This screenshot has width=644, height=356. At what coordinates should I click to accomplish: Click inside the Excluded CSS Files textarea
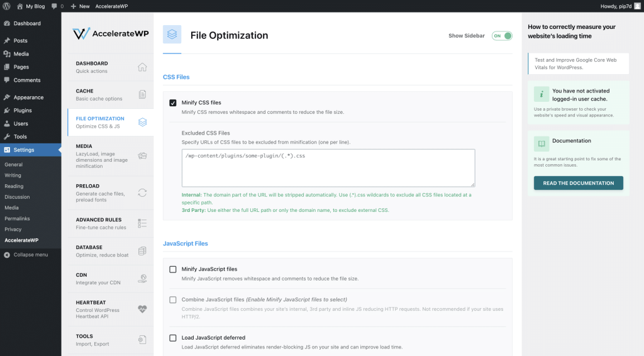coord(328,168)
